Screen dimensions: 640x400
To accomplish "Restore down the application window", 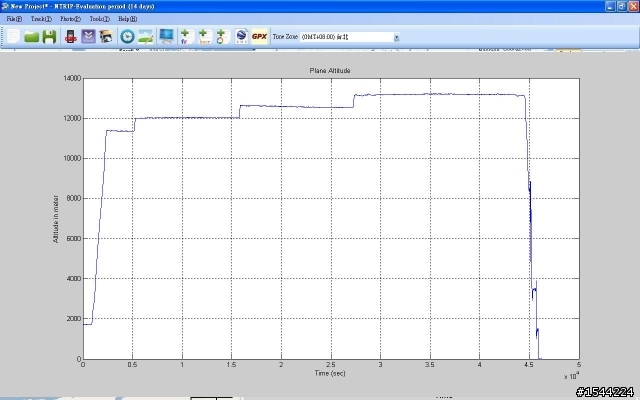I will pyautogui.click(x=621, y=6).
